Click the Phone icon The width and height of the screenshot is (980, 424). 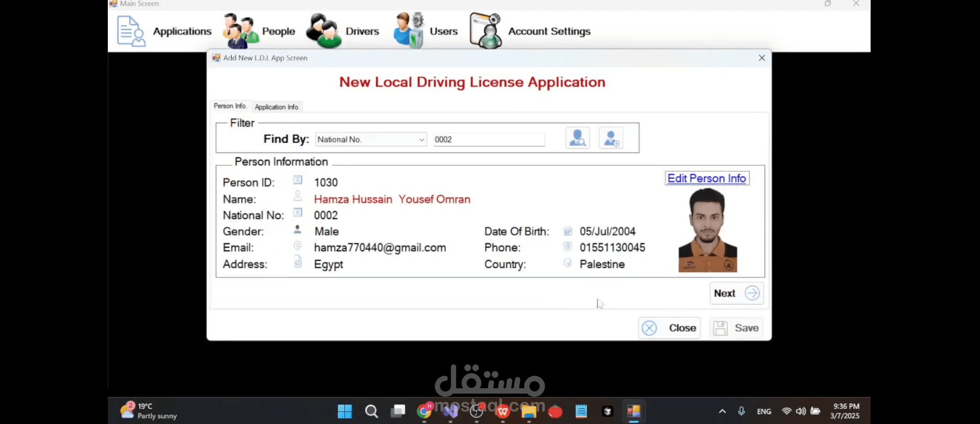[568, 246]
